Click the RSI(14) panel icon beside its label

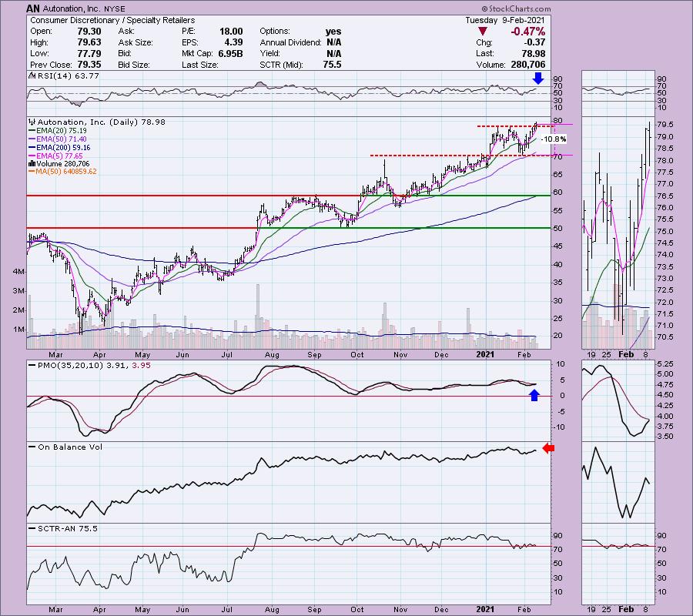[x=32, y=76]
